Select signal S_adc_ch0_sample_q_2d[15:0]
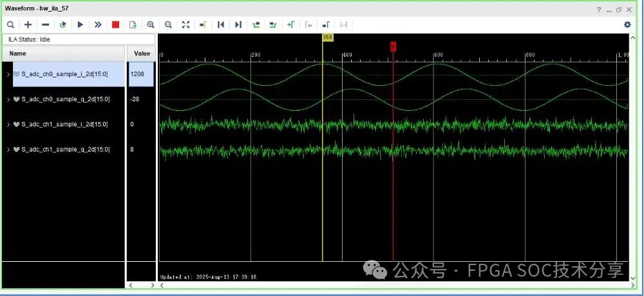Screen dimensions: 644x296 65,99
